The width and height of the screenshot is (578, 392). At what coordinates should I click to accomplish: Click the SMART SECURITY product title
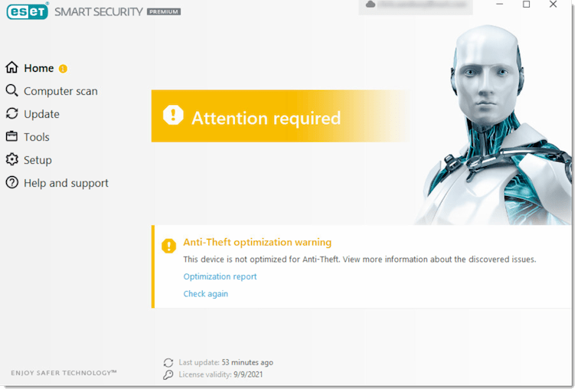(99, 11)
